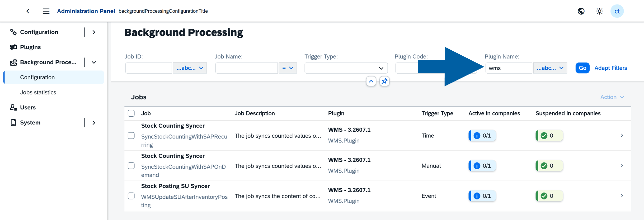The height and width of the screenshot is (220, 644).
Task: Open the ct user avatar menu
Action: [x=617, y=11]
